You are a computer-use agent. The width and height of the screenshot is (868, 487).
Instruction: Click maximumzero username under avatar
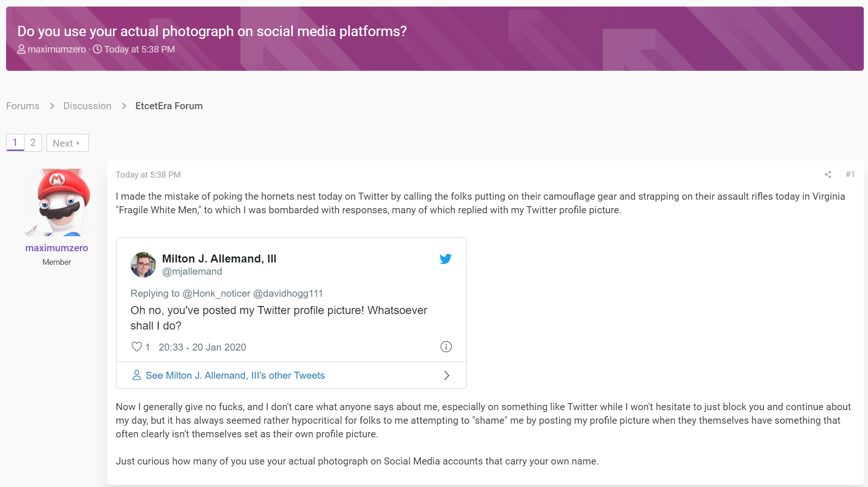57,248
